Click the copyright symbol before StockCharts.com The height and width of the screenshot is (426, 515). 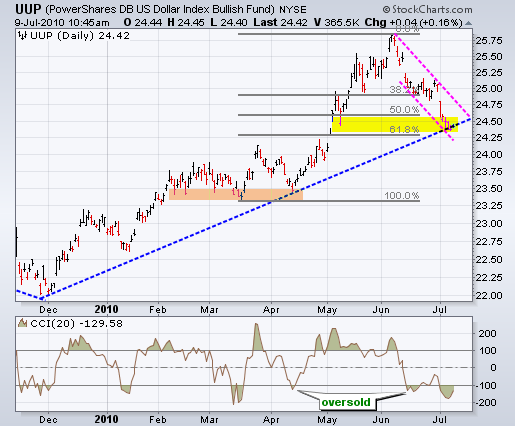pos(386,10)
